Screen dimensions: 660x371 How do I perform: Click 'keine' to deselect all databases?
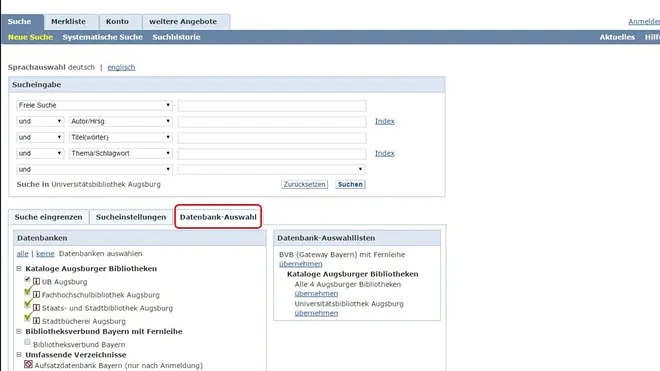point(45,254)
